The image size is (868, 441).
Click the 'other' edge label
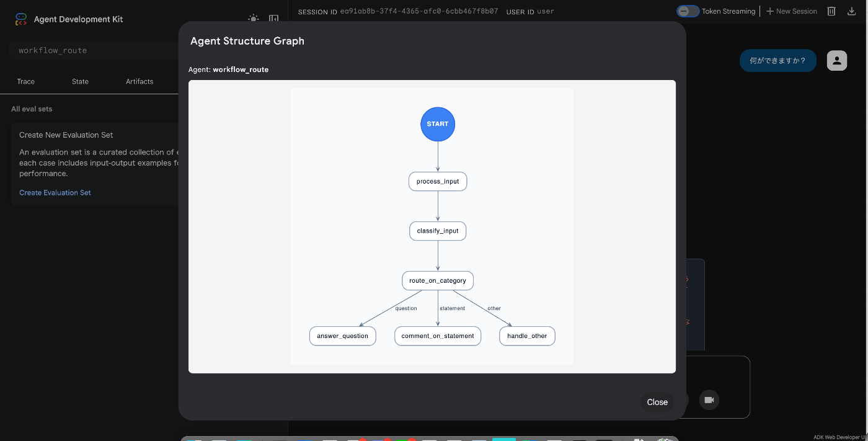coord(494,308)
